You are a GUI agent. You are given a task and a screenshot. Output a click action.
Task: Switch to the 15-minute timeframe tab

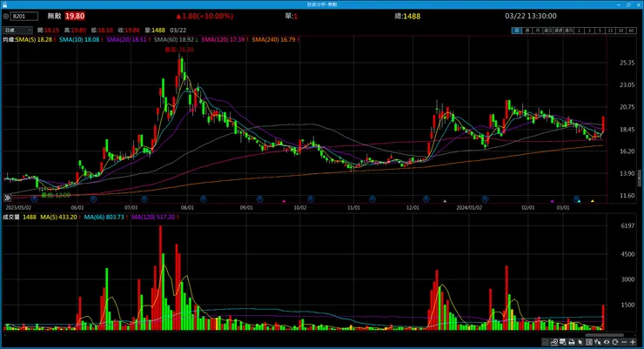(x=610, y=30)
